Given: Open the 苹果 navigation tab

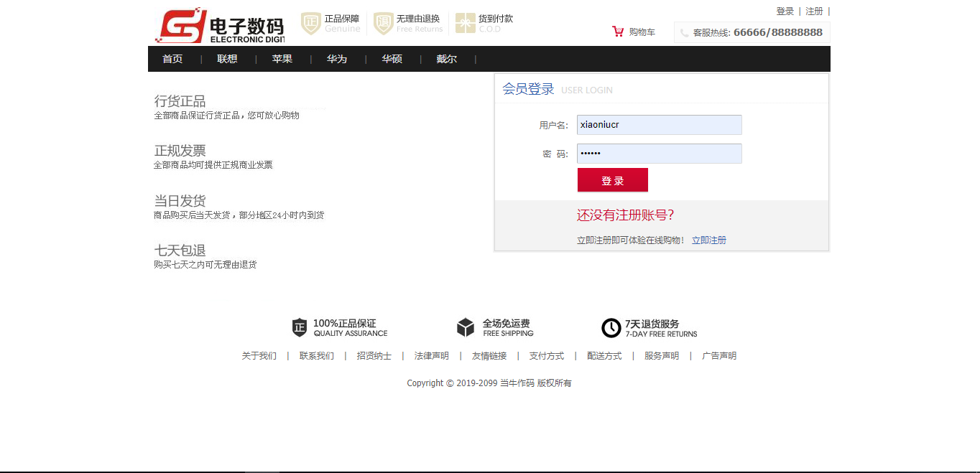Looking at the screenshot, I should [282, 59].
